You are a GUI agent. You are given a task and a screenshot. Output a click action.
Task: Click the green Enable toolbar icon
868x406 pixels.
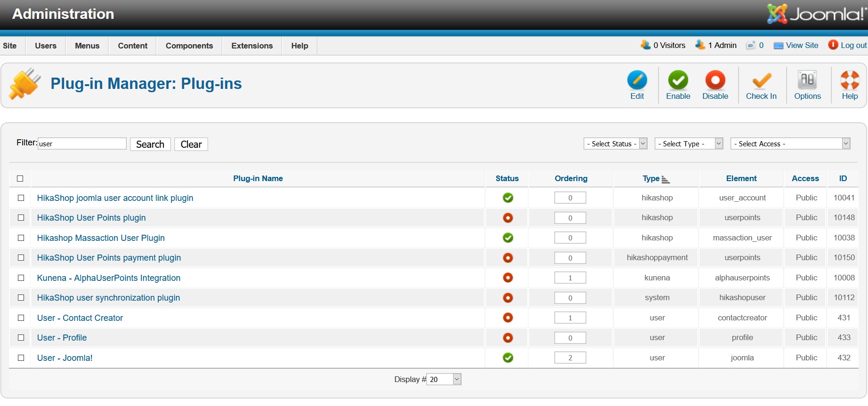(678, 80)
